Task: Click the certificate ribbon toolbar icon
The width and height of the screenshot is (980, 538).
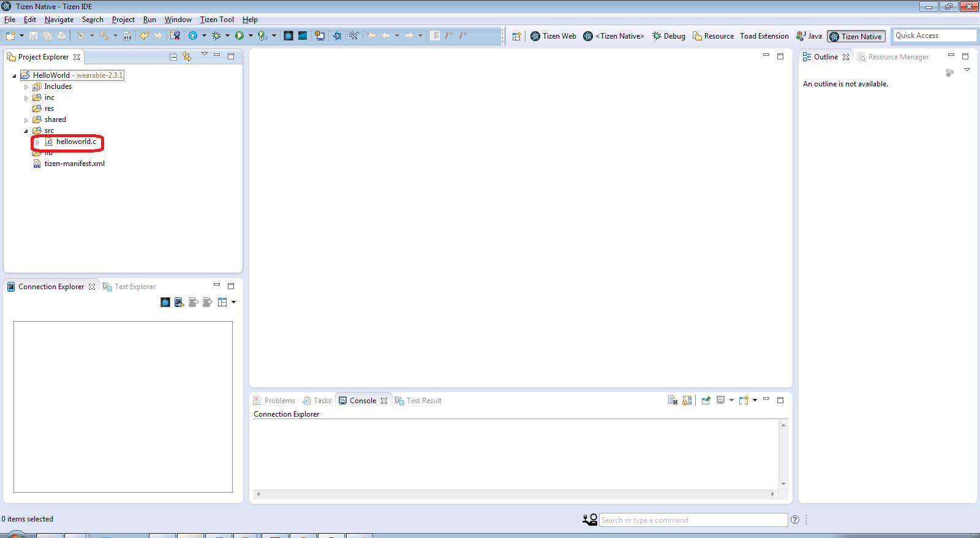Action: point(175,36)
